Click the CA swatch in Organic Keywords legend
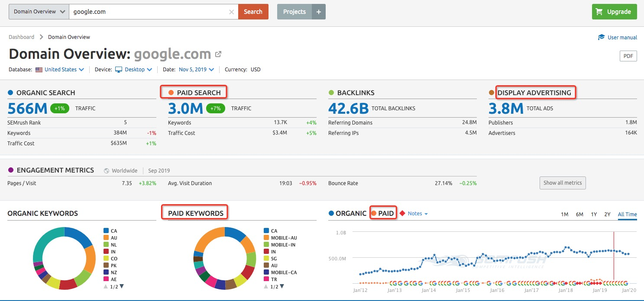644x301 pixels. tap(106, 231)
